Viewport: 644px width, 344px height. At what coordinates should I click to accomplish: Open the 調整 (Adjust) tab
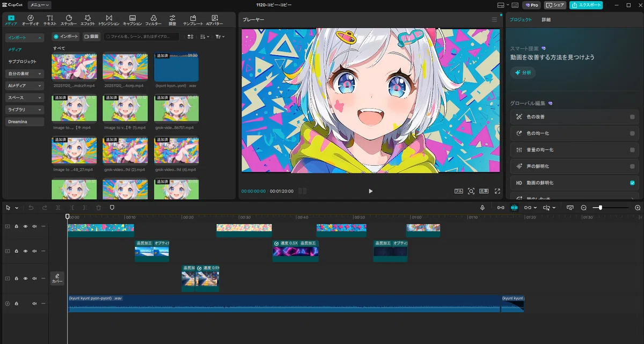point(172,20)
